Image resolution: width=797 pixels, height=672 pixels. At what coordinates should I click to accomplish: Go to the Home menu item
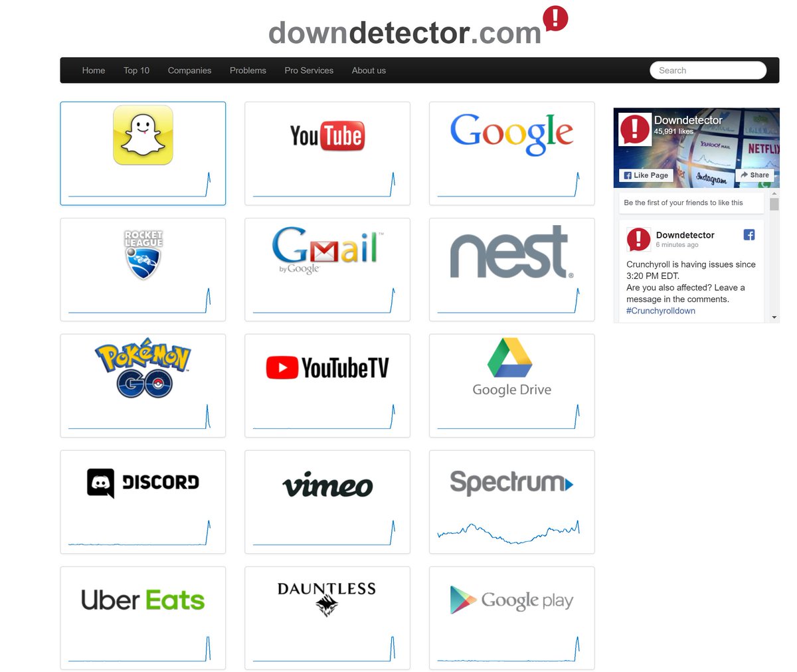click(x=94, y=70)
